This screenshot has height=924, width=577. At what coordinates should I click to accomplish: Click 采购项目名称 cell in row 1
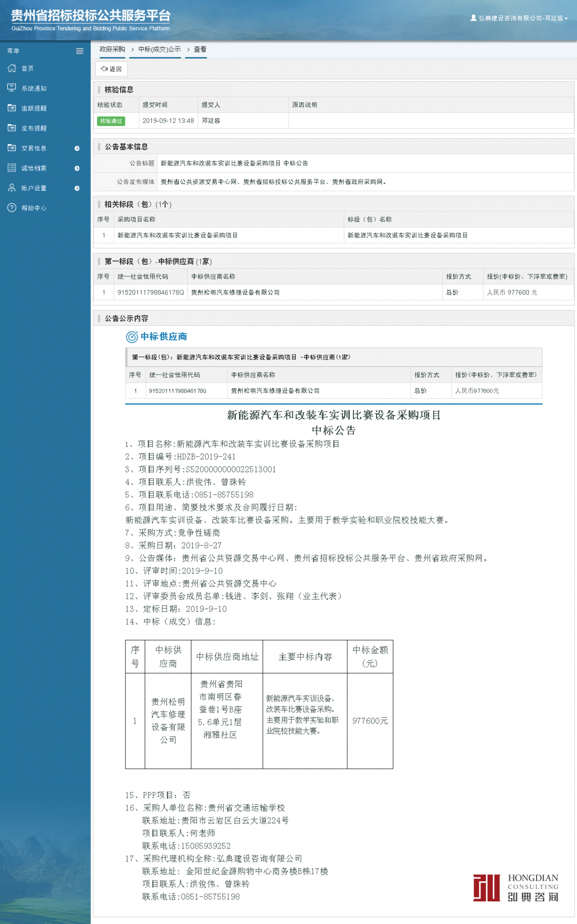tap(178, 235)
